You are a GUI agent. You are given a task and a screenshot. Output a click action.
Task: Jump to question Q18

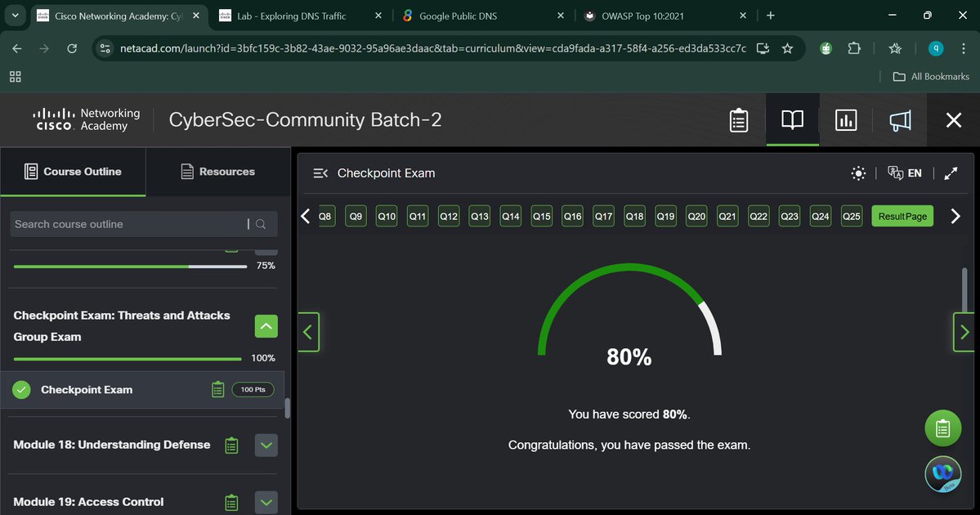[x=634, y=217]
